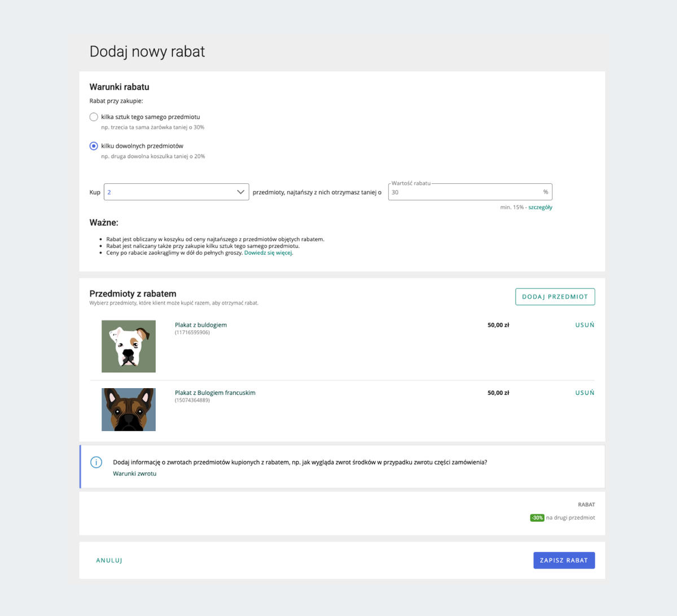Open the 'szczegóły' link under discount value
The width and height of the screenshot is (677, 616).
[540, 208]
